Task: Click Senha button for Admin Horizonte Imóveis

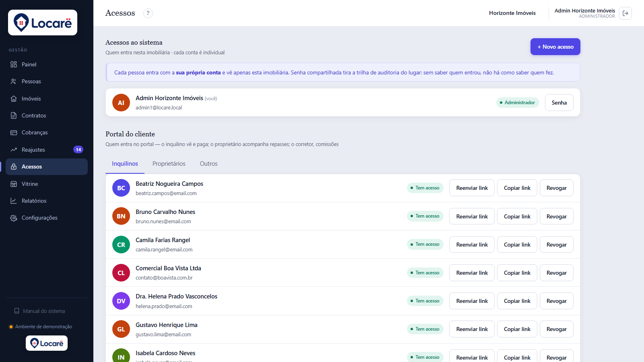Action: 559,103
